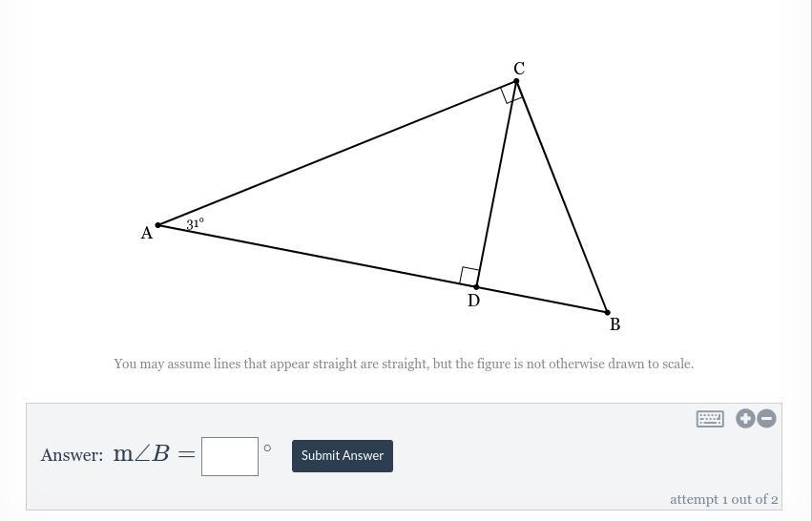The width and height of the screenshot is (812, 521).
Task: Click the right-angle marker at D
Action: coord(469,276)
